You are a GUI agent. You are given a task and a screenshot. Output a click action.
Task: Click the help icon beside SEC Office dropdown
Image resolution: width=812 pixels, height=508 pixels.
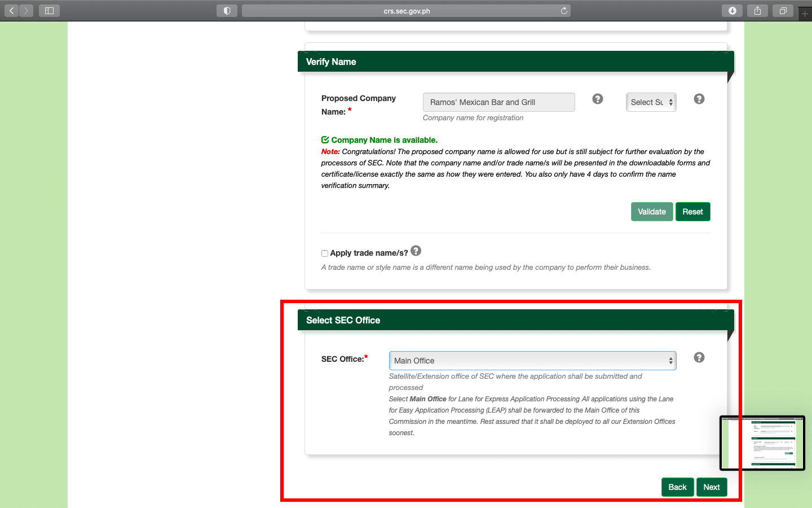[x=699, y=357]
